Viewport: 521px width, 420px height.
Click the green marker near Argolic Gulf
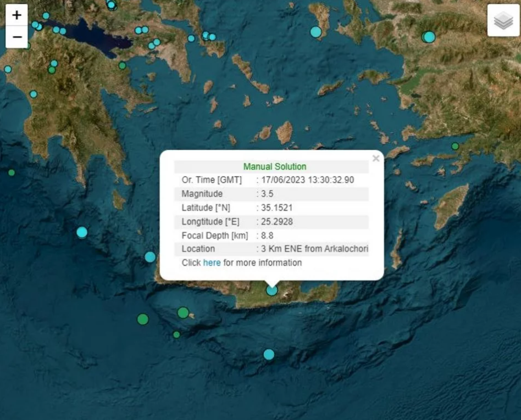click(122, 66)
